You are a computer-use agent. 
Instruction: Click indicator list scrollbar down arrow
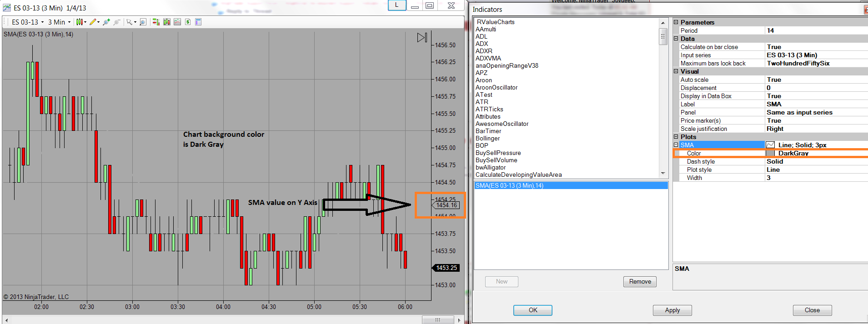pos(663,173)
